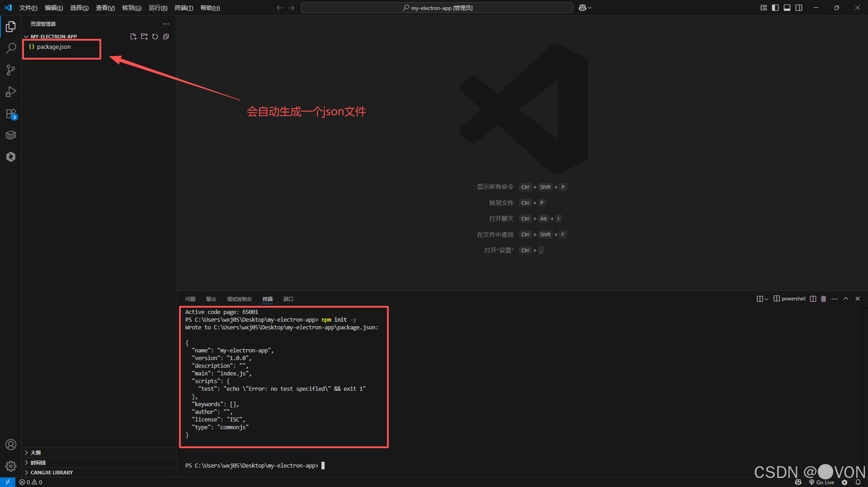Open the Explorer view in activity bar

(11, 27)
